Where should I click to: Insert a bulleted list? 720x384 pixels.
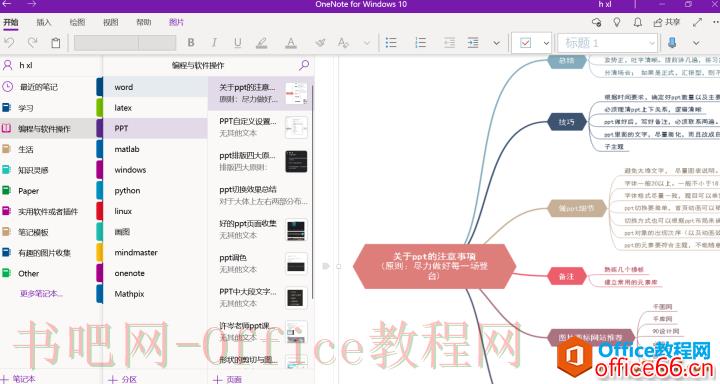click(391, 43)
